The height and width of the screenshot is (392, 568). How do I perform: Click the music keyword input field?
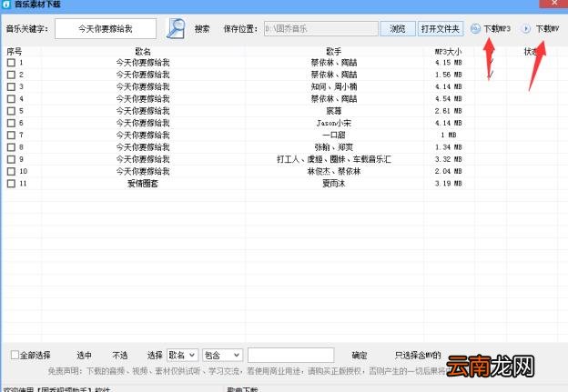point(106,28)
